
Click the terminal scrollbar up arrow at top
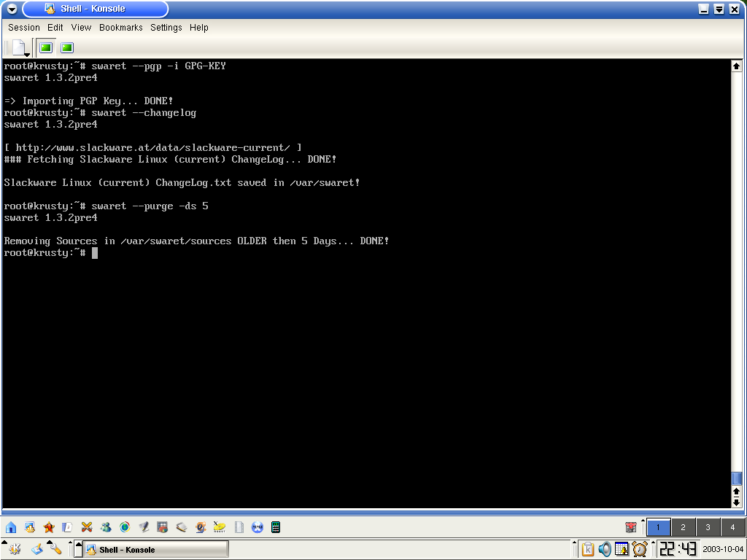coord(737,66)
